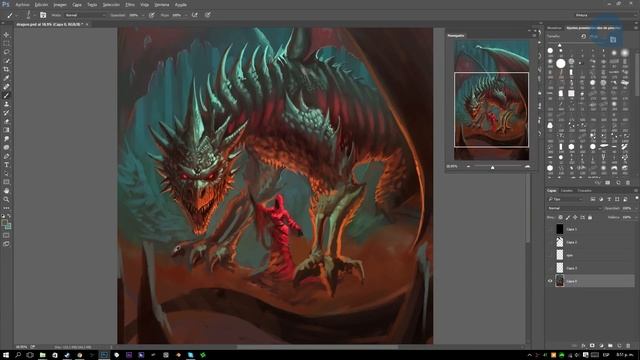Show the top black-thumbnail layer
640x360 pixels.
(x=550, y=229)
